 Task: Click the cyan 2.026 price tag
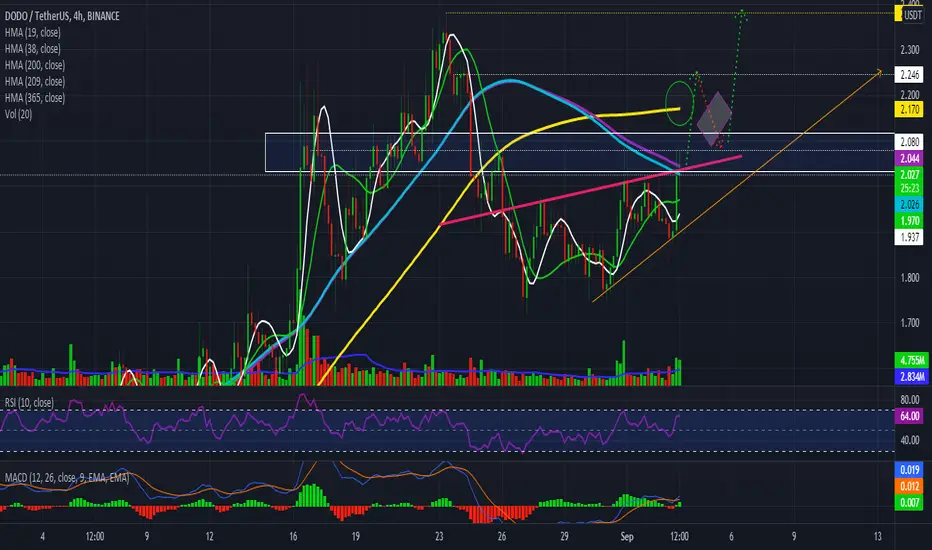pyautogui.click(x=909, y=205)
